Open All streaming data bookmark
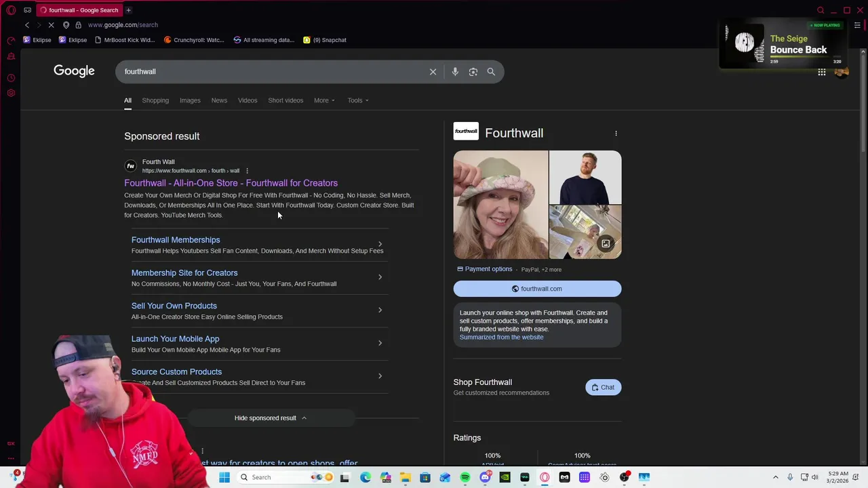The image size is (868, 488). [264, 40]
